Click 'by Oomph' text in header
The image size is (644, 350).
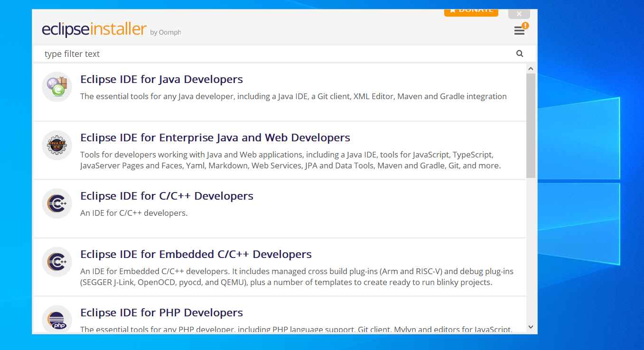pyautogui.click(x=166, y=32)
